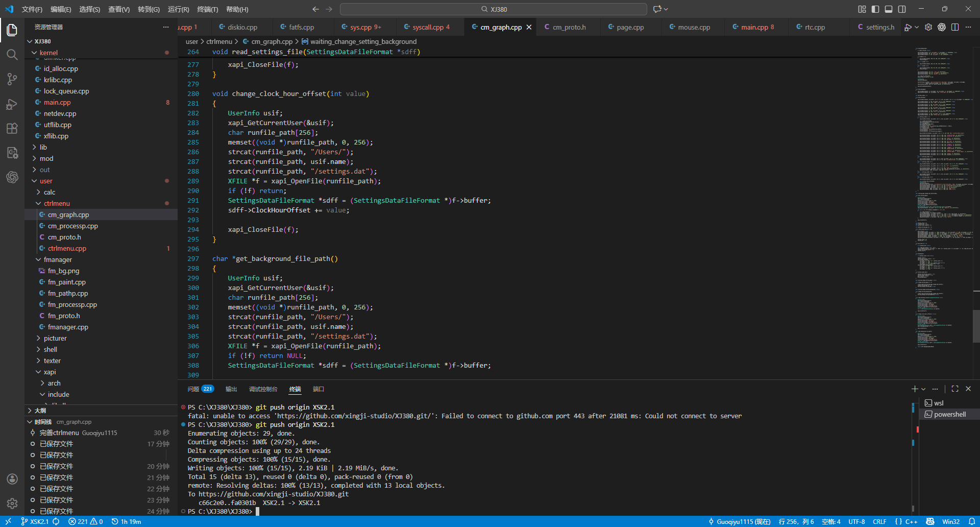
Task: Open Source Control view in activity bar
Action: click(x=12, y=79)
